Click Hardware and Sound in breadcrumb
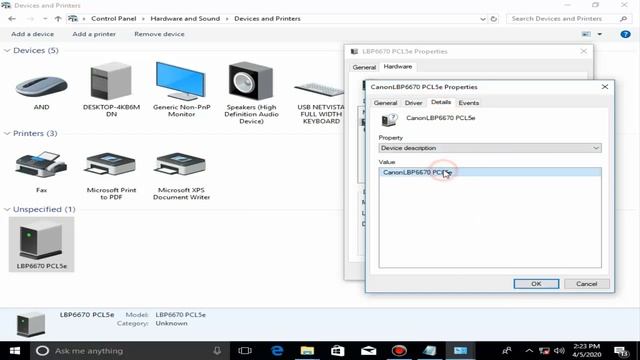 185,19
